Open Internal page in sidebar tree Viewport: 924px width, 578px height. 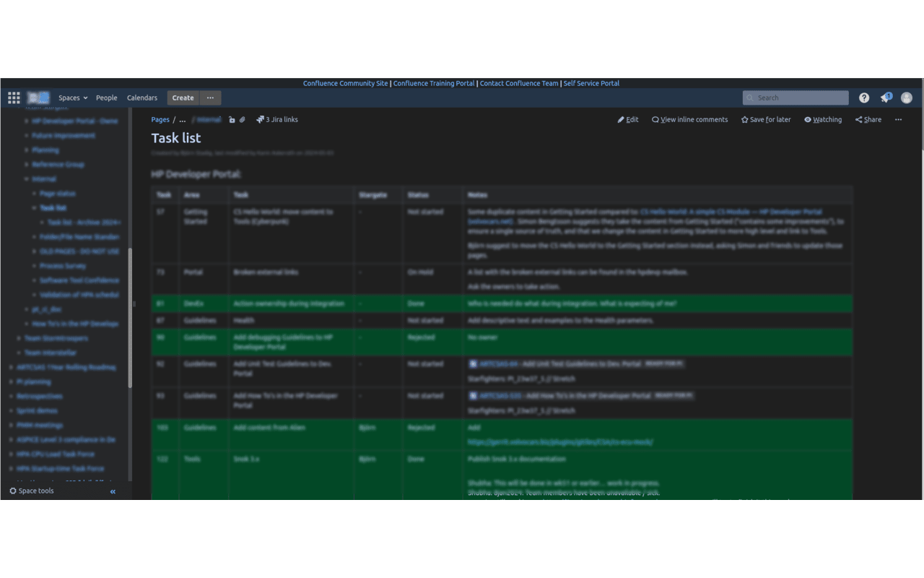(x=44, y=179)
